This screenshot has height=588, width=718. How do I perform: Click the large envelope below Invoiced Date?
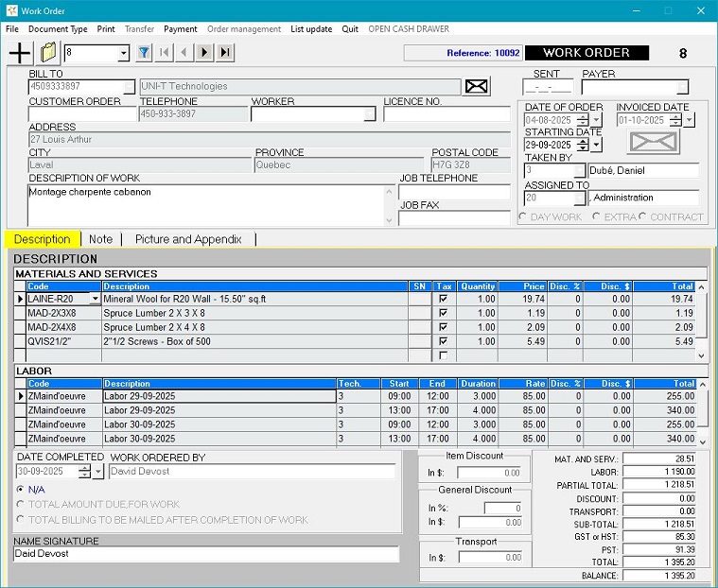click(x=653, y=142)
